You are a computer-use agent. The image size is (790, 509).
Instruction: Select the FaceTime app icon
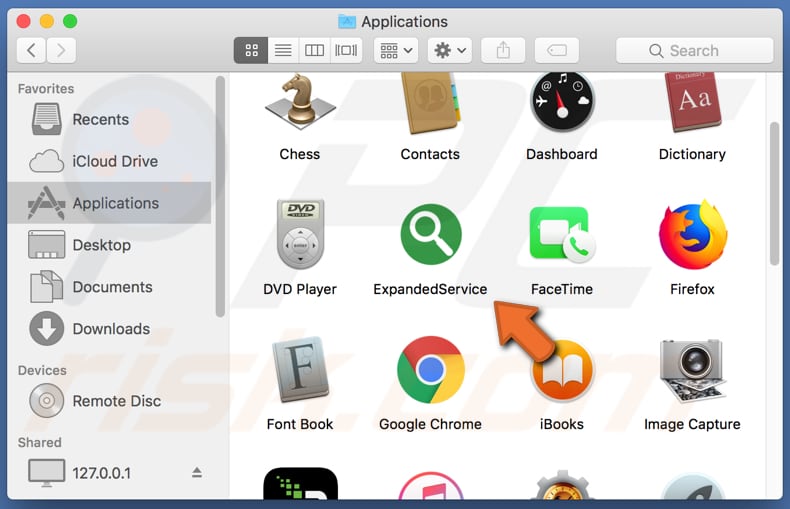pyautogui.click(x=561, y=237)
